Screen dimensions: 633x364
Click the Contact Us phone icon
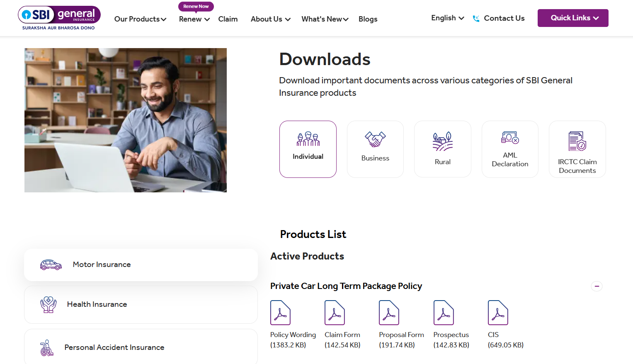tap(476, 18)
